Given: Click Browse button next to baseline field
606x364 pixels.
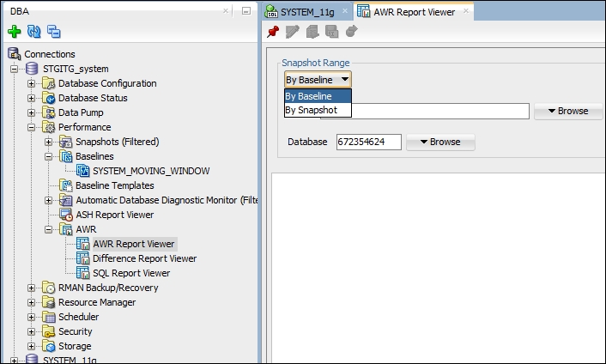Looking at the screenshot, I should pyautogui.click(x=568, y=111).
